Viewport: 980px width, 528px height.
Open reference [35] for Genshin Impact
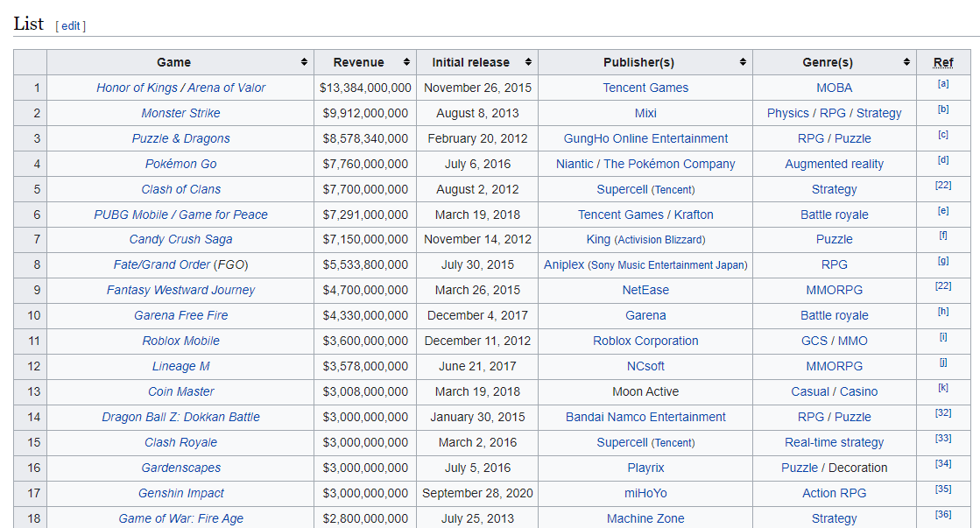pyautogui.click(x=943, y=489)
